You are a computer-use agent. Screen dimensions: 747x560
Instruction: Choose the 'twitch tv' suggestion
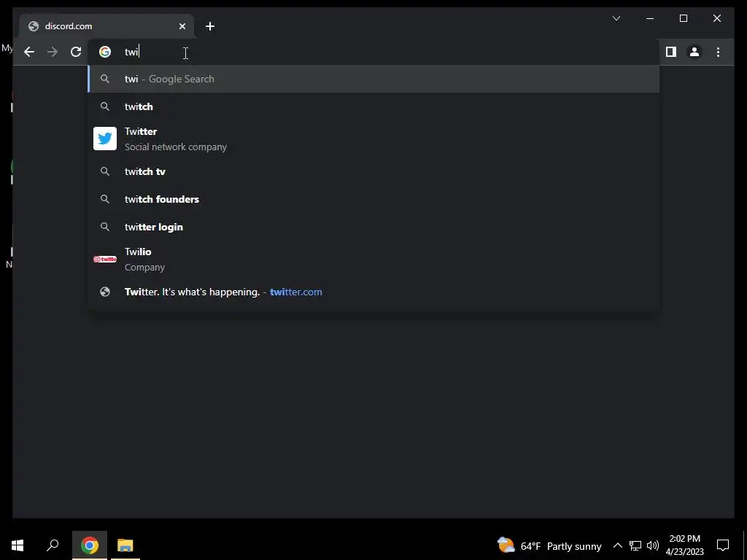[373, 171]
